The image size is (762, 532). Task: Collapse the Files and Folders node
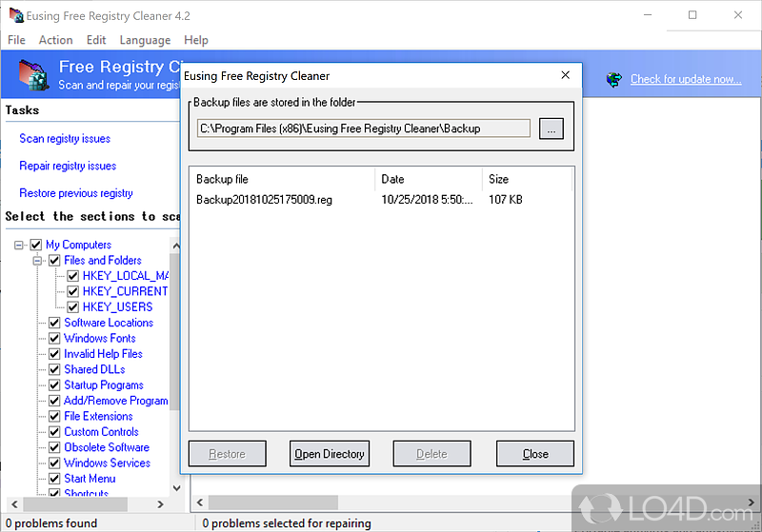tap(37, 261)
